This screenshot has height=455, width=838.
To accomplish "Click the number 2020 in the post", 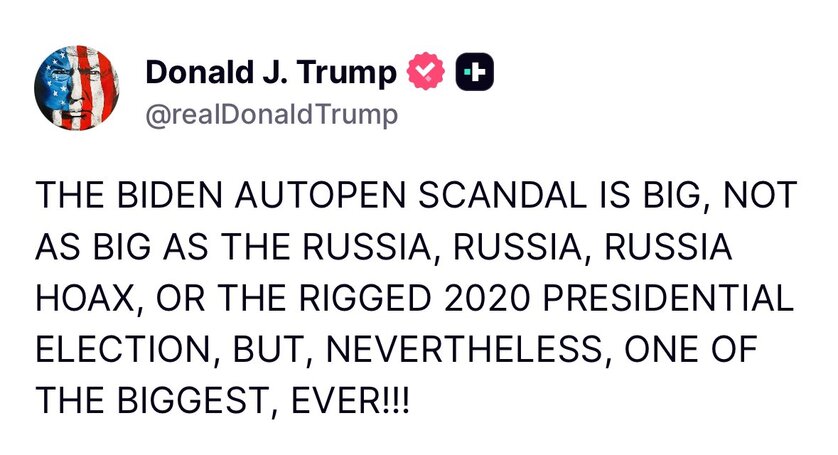I will tap(486, 298).
